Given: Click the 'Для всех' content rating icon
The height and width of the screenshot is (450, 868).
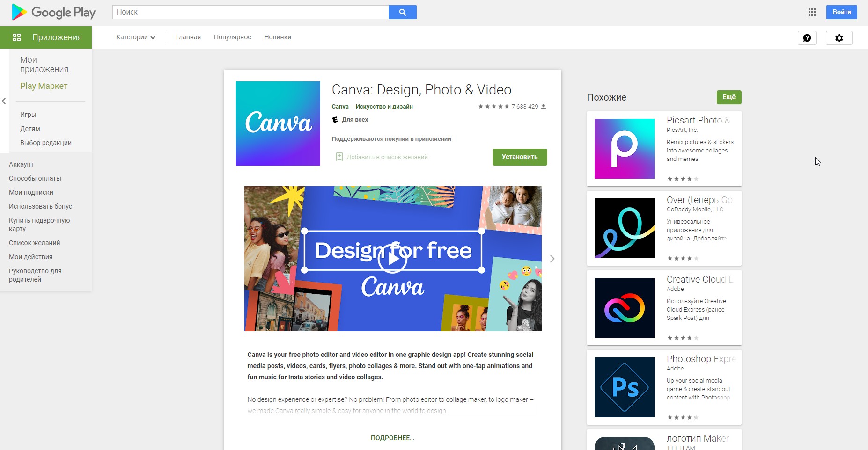Looking at the screenshot, I should point(335,120).
